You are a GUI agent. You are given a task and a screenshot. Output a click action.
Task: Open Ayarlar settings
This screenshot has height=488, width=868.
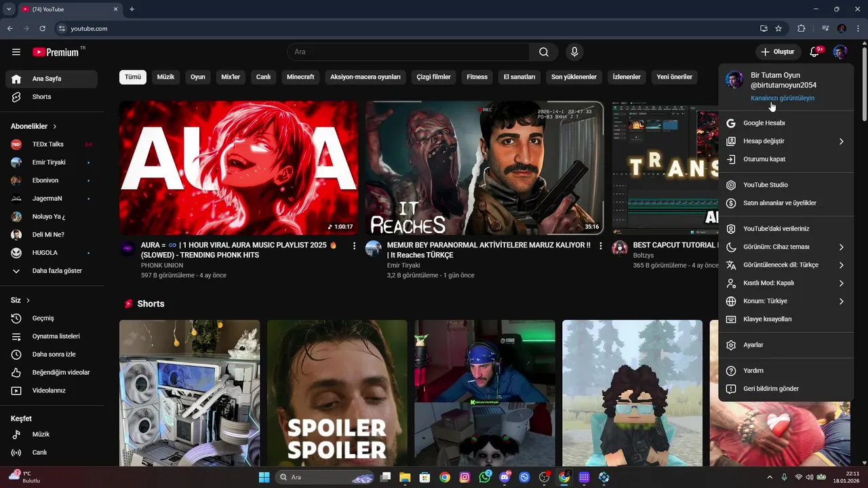pyautogui.click(x=786, y=345)
